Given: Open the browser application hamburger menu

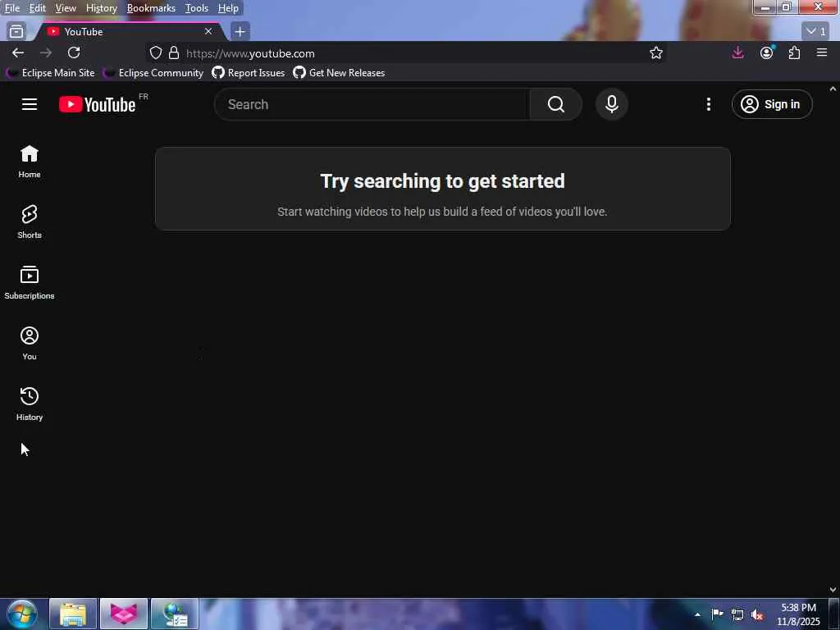Looking at the screenshot, I should point(822,52).
